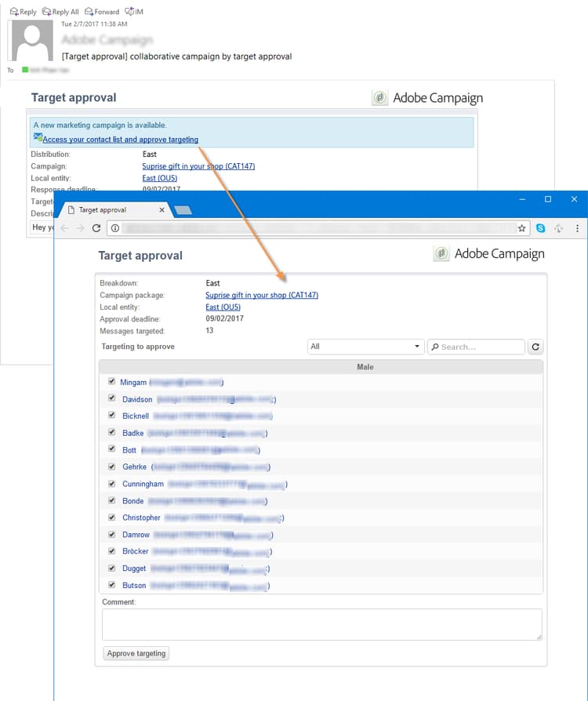Refresh the targeting list
The width and height of the screenshot is (588, 701).
coord(535,347)
